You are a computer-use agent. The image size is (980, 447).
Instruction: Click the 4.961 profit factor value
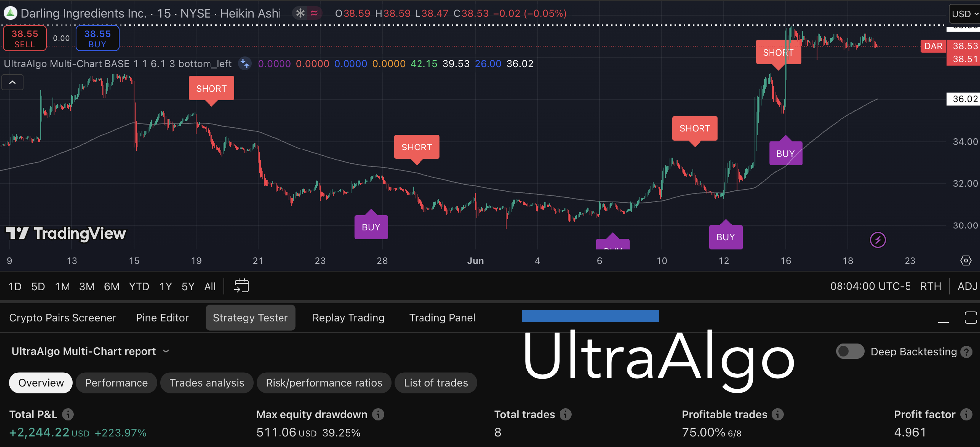tap(910, 433)
